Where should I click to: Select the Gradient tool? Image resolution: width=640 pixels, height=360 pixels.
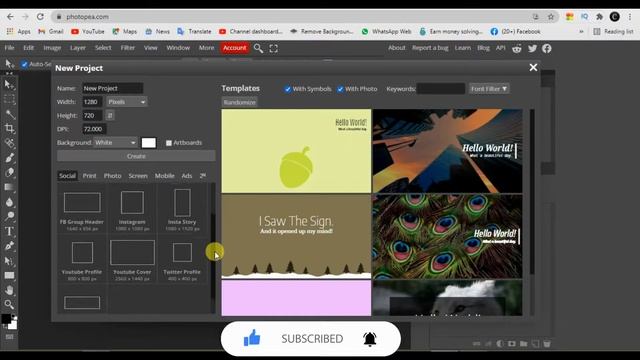pos(9,187)
